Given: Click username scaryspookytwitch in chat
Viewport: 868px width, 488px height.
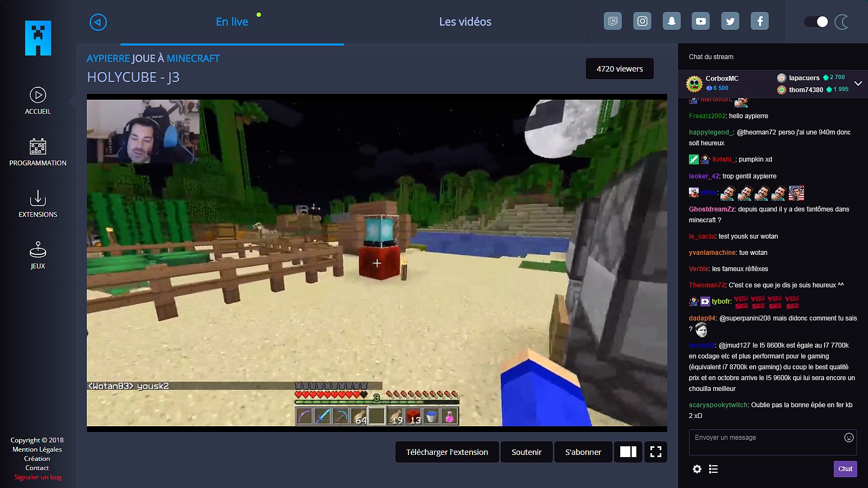Looking at the screenshot, I should [x=718, y=405].
